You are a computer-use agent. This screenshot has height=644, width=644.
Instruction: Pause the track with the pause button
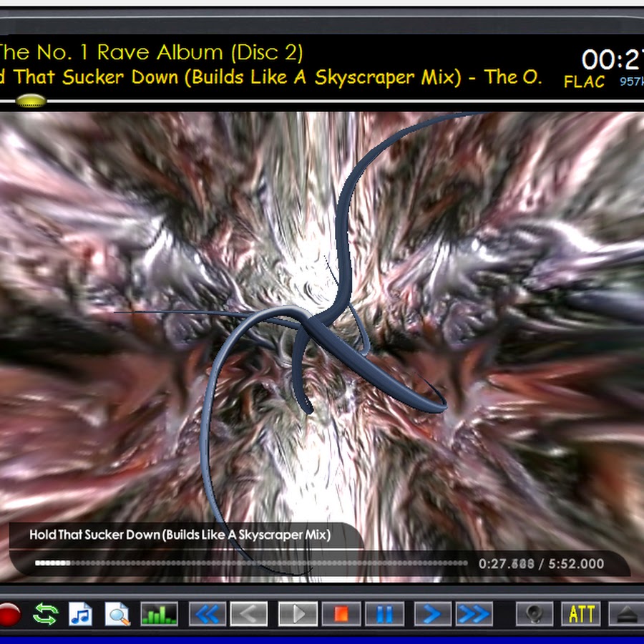[384, 614]
